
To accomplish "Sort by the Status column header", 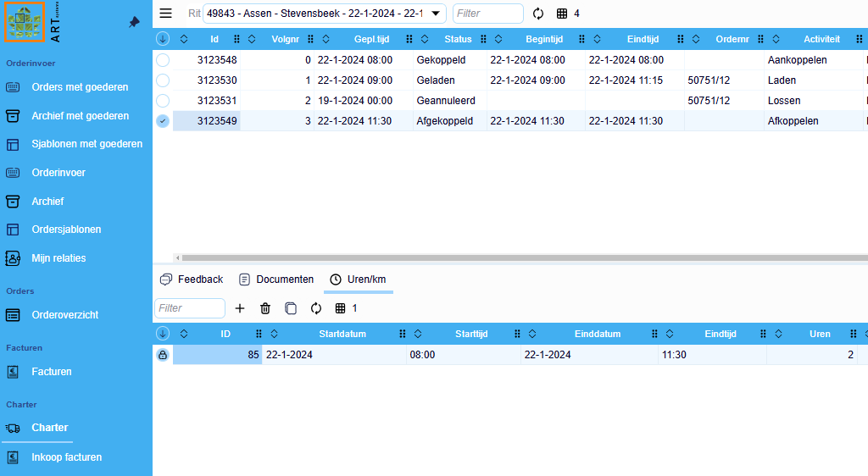I will [x=458, y=39].
